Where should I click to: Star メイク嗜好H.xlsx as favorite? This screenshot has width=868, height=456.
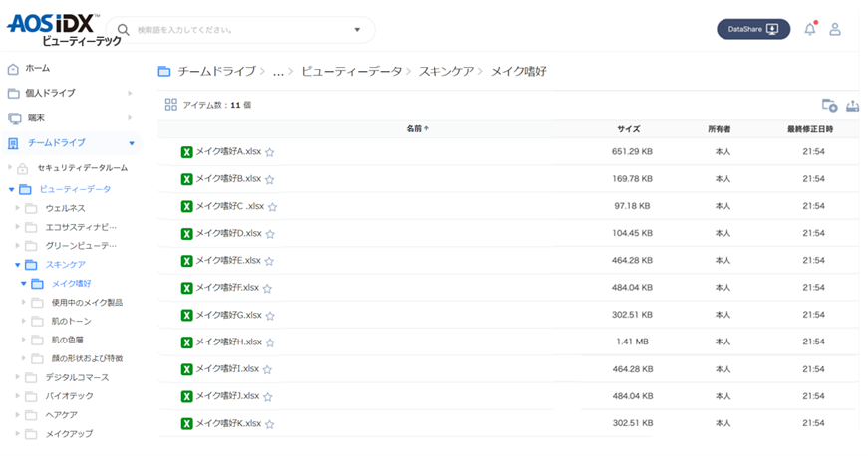click(x=270, y=342)
